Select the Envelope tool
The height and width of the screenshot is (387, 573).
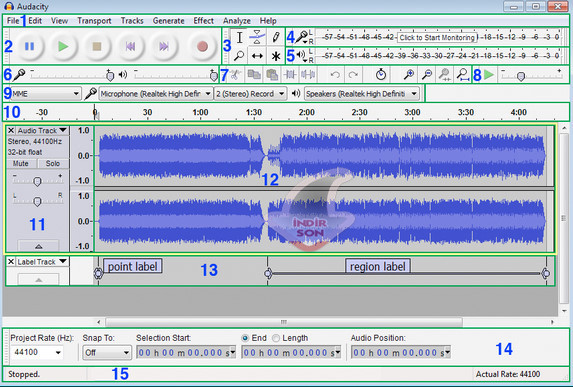257,37
